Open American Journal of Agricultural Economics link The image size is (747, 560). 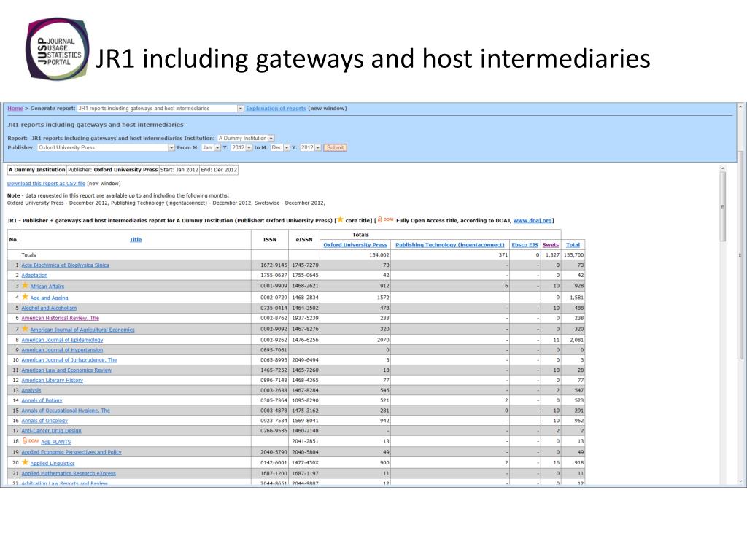tap(82, 330)
